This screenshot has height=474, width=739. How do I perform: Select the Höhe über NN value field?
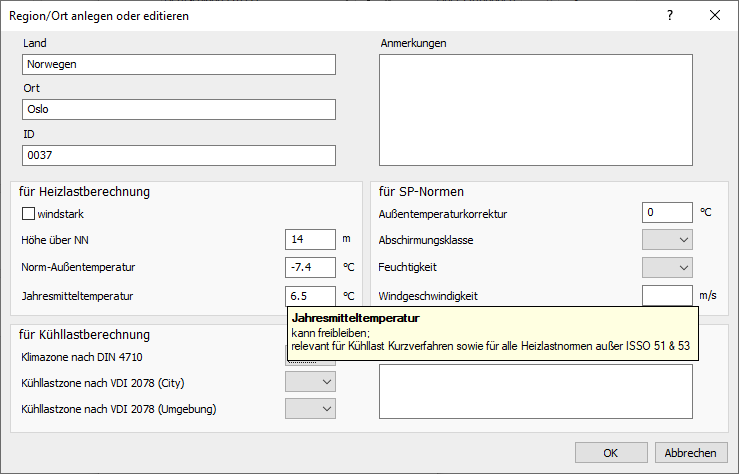pos(310,239)
